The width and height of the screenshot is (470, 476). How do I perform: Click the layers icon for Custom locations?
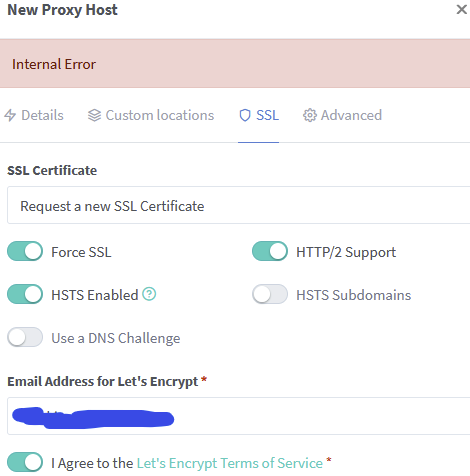point(94,115)
